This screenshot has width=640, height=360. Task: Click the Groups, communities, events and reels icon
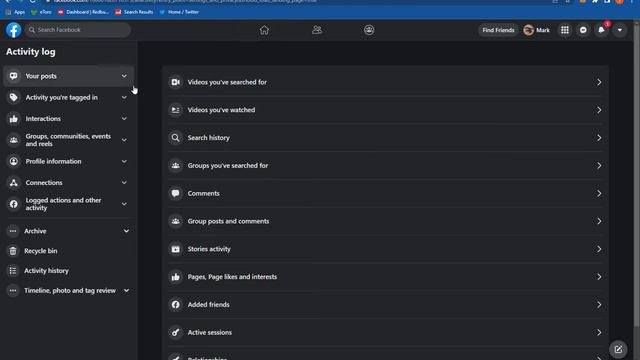click(x=13, y=140)
